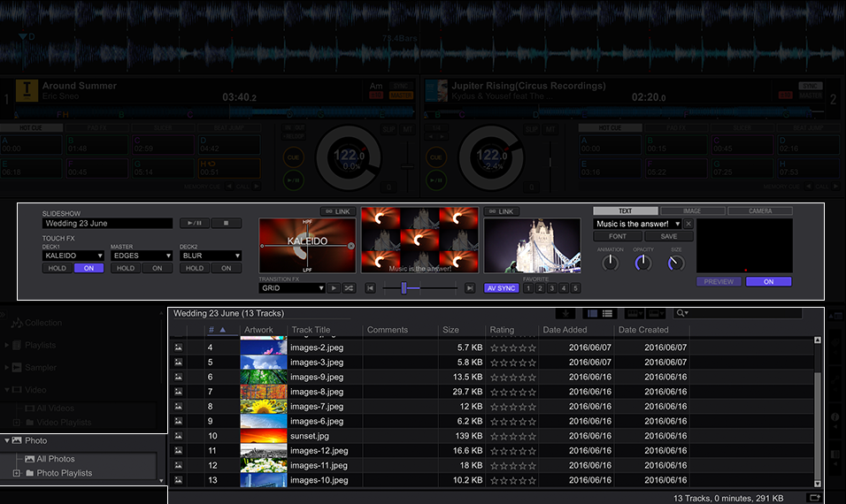Viewport: 846px width, 504px height.
Task: Click the download arrow icon in browser toolbar
Action: pyautogui.click(x=565, y=313)
